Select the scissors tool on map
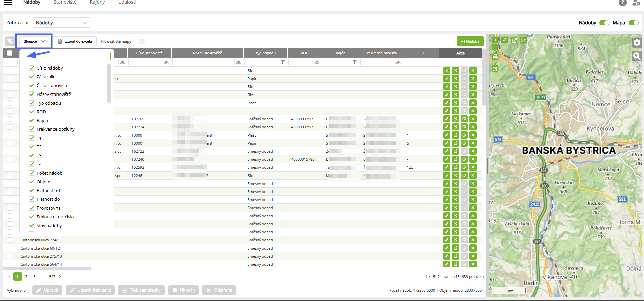644x301 pixels. pyautogui.click(x=524, y=40)
